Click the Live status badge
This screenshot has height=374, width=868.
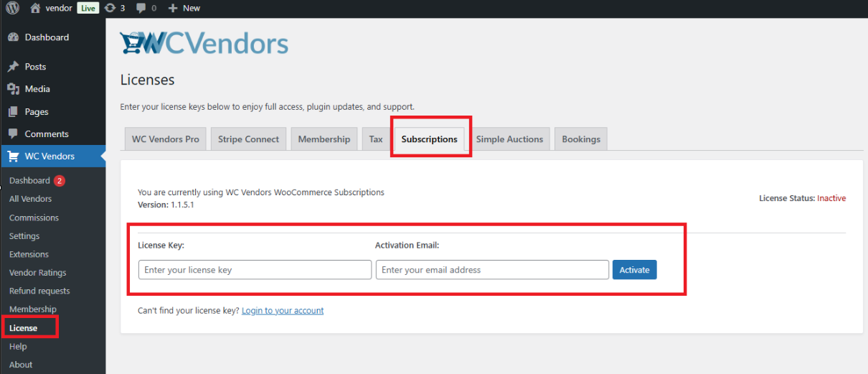(88, 8)
